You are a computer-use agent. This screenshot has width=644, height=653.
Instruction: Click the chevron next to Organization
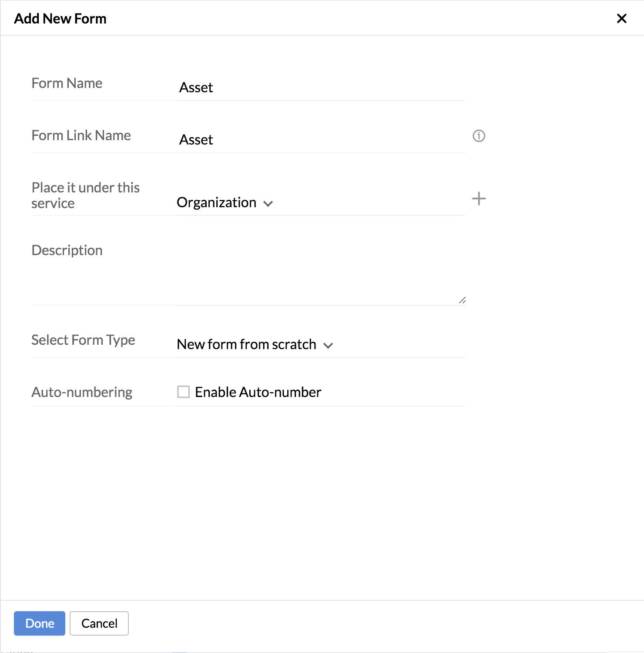(268, 204)
